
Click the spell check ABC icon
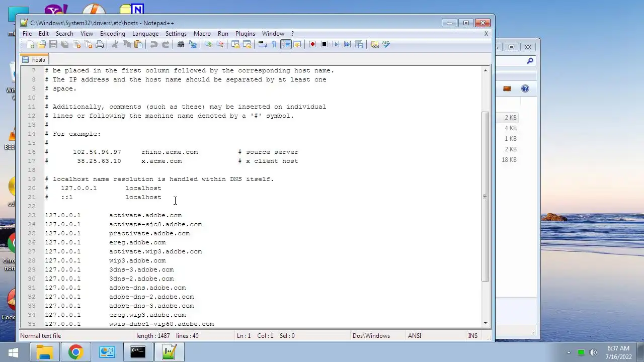(x=386, y=45)
